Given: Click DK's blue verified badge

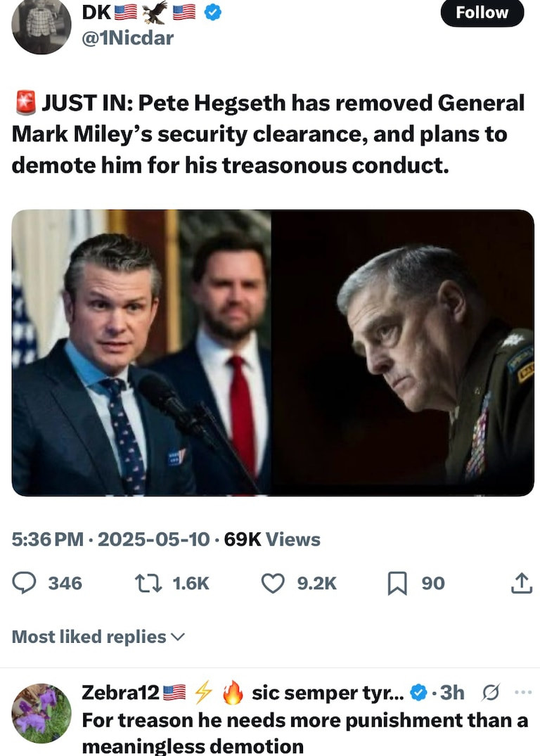Looking at the screenshot, I should pos(212,13).
